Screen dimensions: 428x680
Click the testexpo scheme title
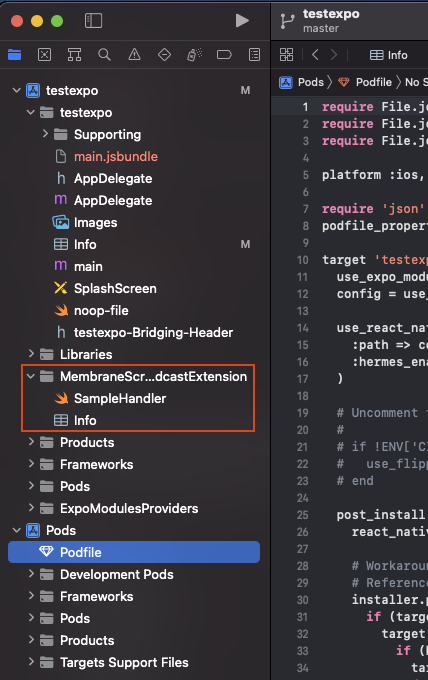coord(331,14)
